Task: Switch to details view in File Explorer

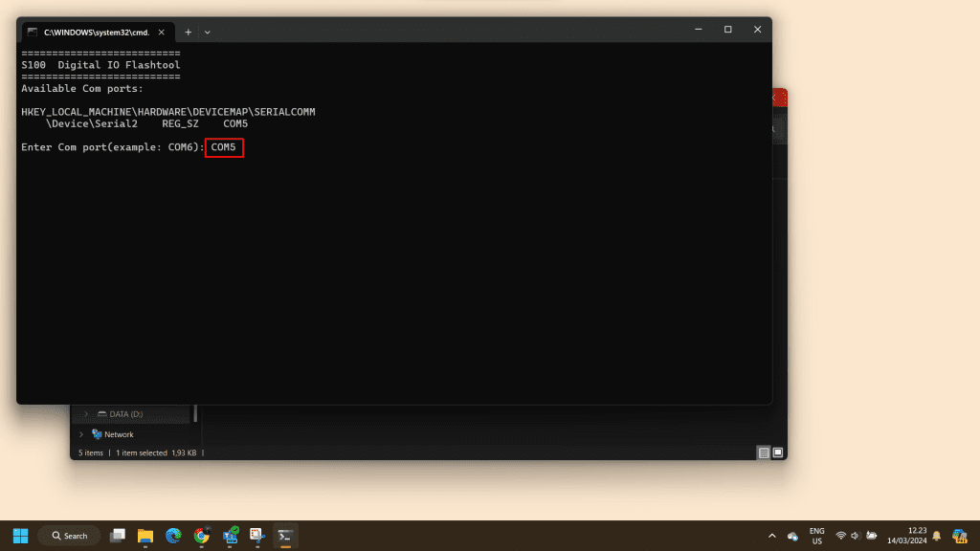Action: 764,452
